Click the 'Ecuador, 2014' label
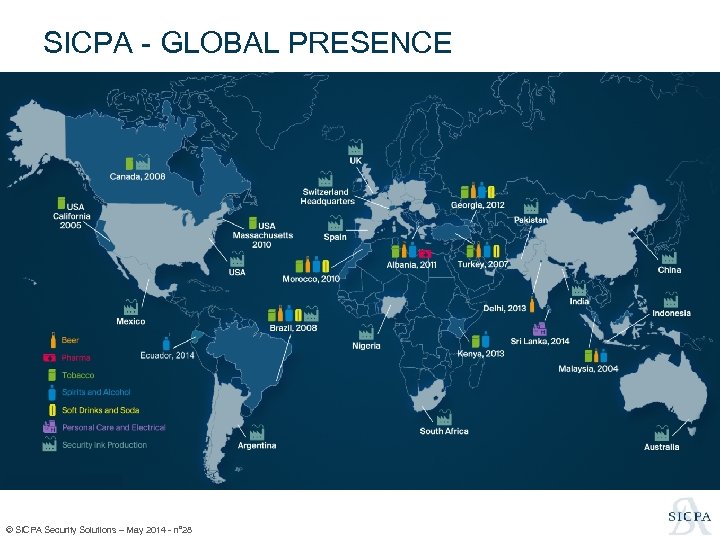This screenshot has height=540, width=720. click(168, 355)
